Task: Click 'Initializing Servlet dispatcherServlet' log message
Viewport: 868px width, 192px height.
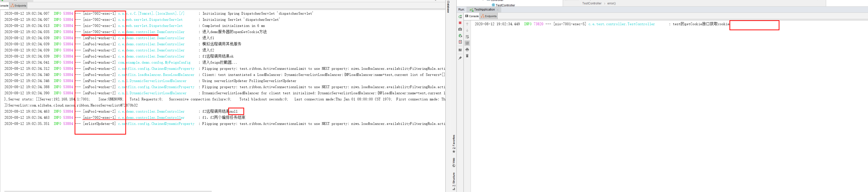Action: coord(241,20)
